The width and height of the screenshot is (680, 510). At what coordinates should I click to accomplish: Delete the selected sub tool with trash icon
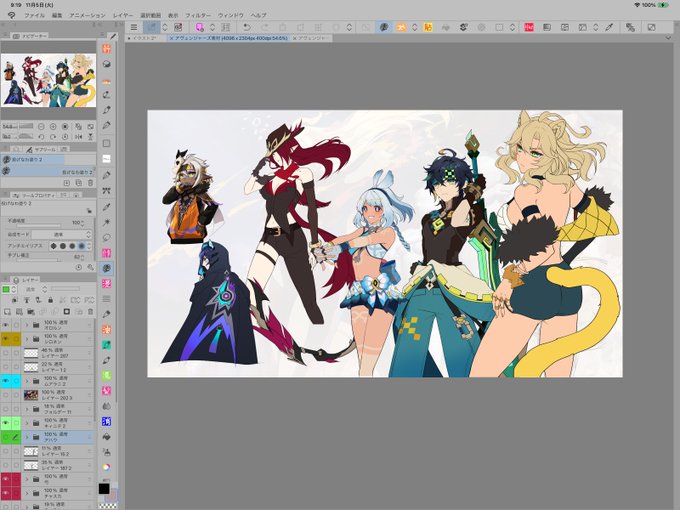(90, 183)
